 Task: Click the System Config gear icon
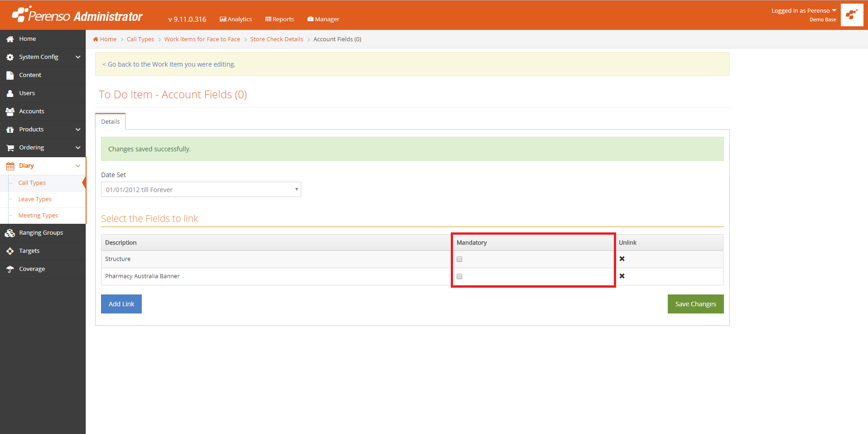(10, 57)
